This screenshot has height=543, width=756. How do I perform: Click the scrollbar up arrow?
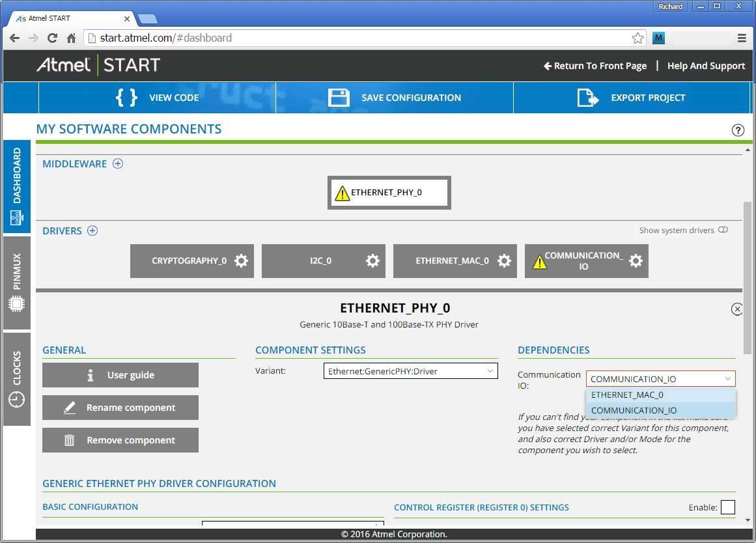[x=748, y=150]
